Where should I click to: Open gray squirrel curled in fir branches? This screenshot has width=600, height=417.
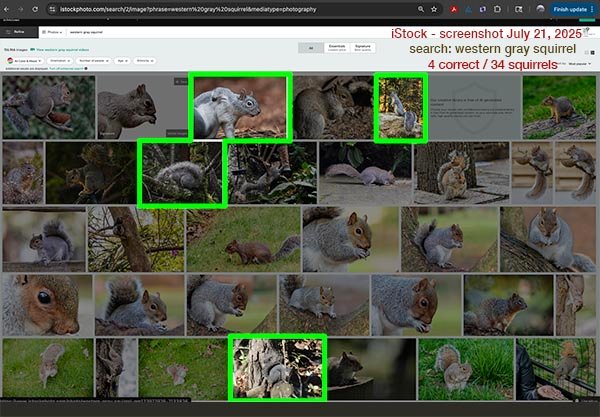182,173
